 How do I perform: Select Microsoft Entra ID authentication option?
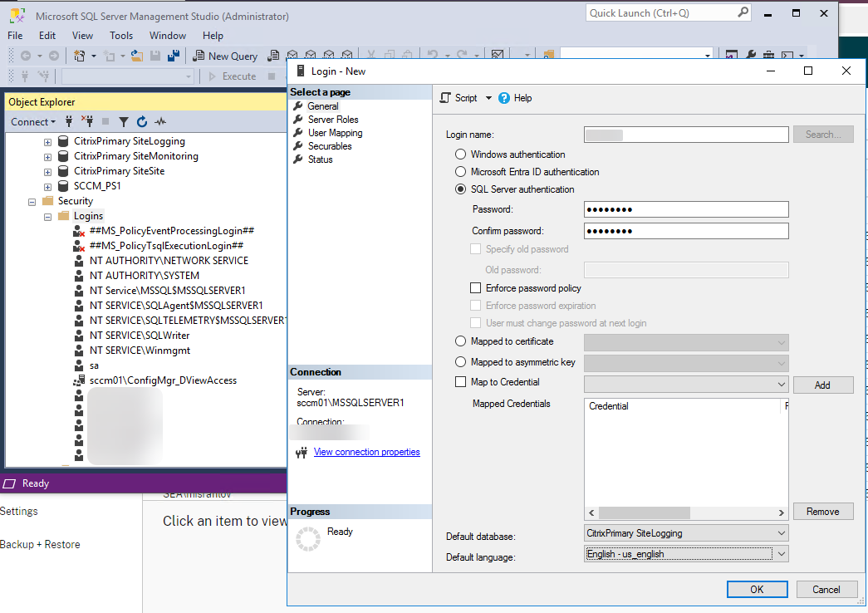pyautogui.click(x=460, y=172)
